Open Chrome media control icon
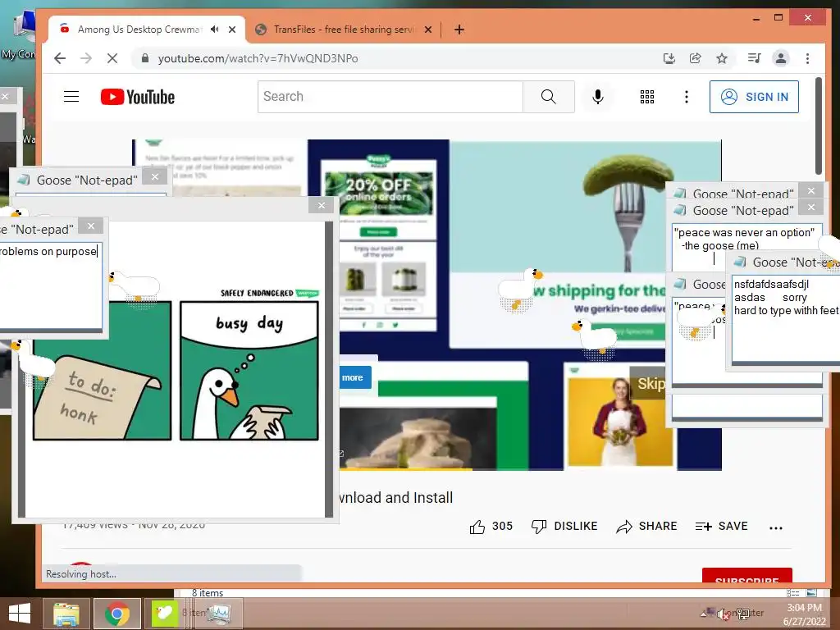 click(x=755, y=58)
